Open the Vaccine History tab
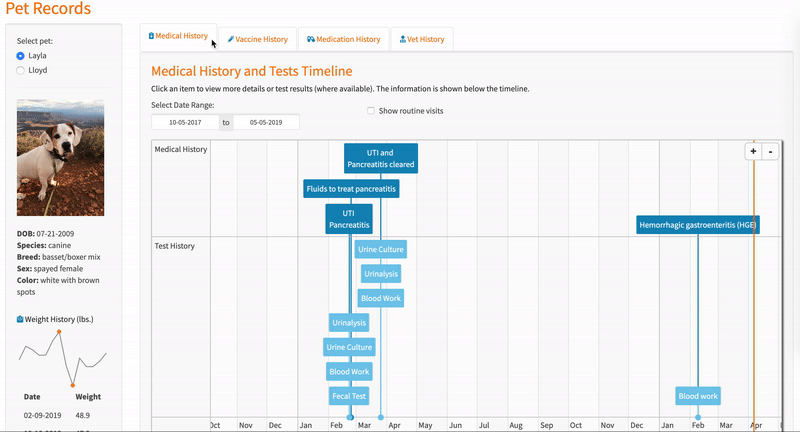 pos(257,40)
